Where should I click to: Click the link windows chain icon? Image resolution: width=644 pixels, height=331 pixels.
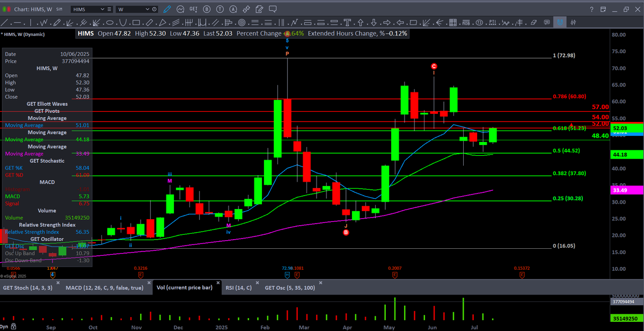point(246,9)
